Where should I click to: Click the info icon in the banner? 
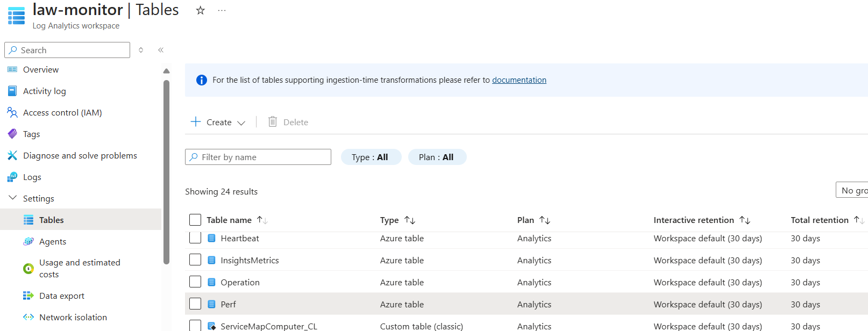coord(202,80)
